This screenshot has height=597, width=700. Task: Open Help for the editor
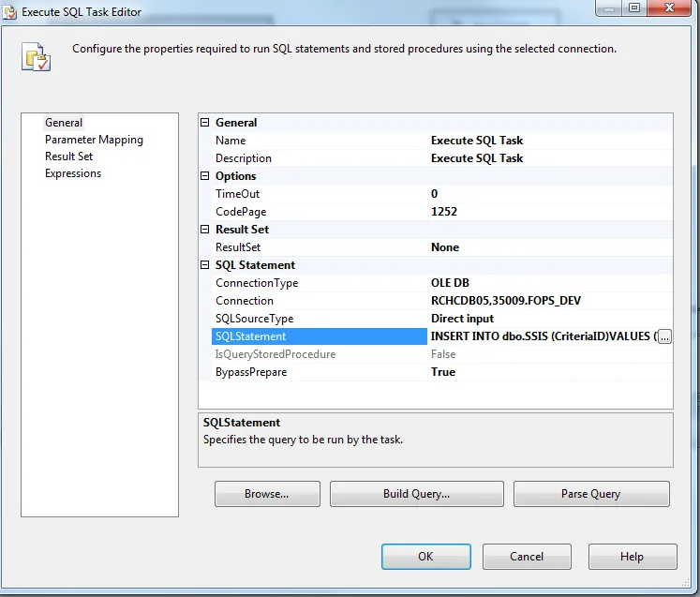tap(633, 557)
